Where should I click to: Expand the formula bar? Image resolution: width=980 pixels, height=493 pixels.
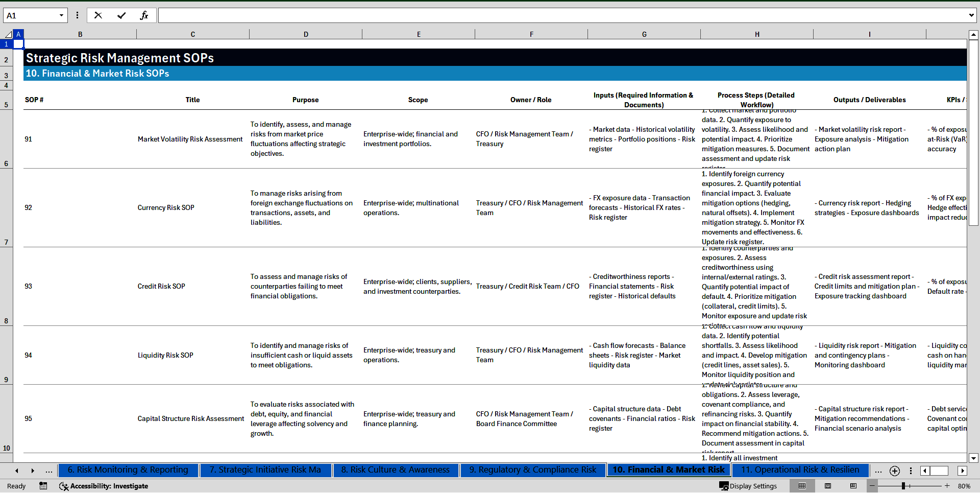(x=971, y=15)
